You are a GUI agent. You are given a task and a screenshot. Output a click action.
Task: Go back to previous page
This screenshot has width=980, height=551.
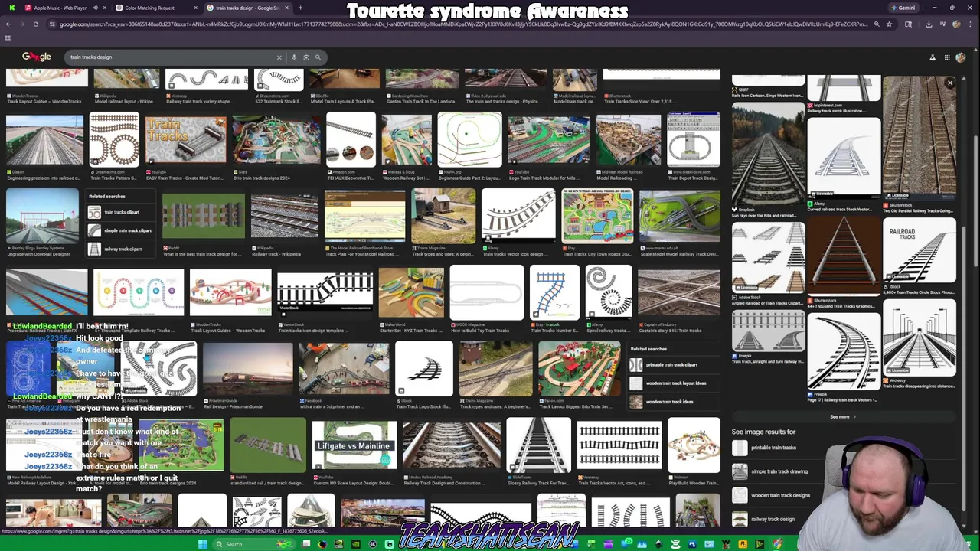coord(8,24)
